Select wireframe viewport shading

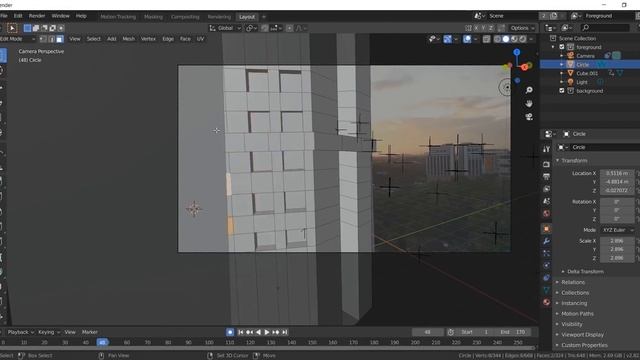point(497,39)
